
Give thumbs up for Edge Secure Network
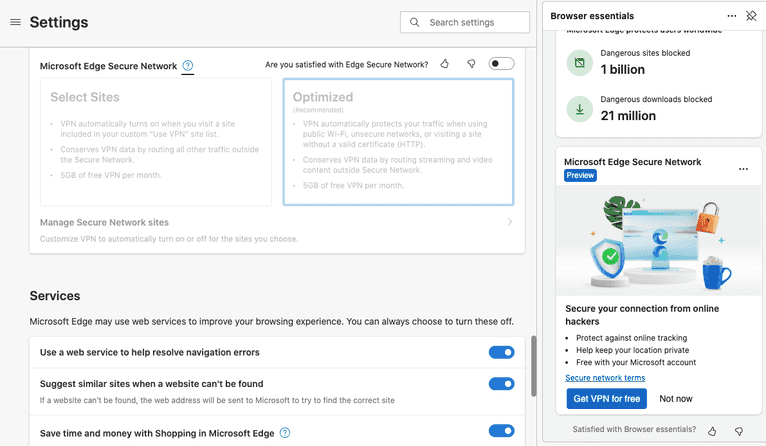click(445, 64)
